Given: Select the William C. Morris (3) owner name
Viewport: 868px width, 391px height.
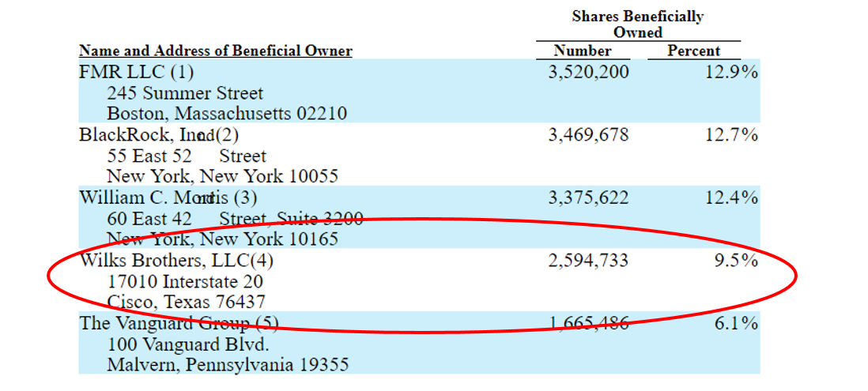Looking at the screenshot, I should 168,198.
